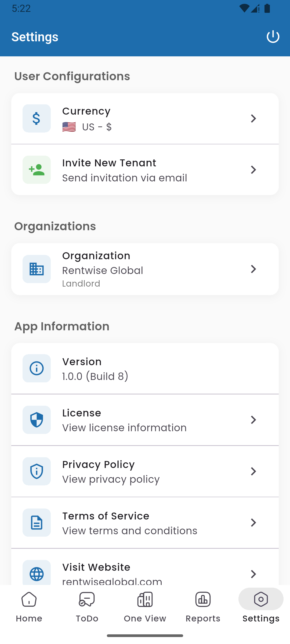Tap the US flag currency value
The height and width of the screenshot is (644, 290).
click(x=87, y=127)
